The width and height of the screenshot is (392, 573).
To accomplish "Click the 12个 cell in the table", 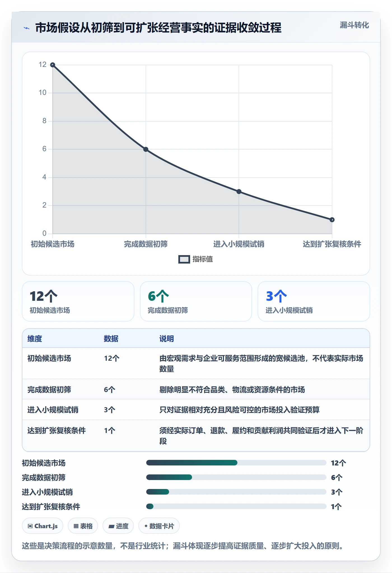I will (112, 358).
